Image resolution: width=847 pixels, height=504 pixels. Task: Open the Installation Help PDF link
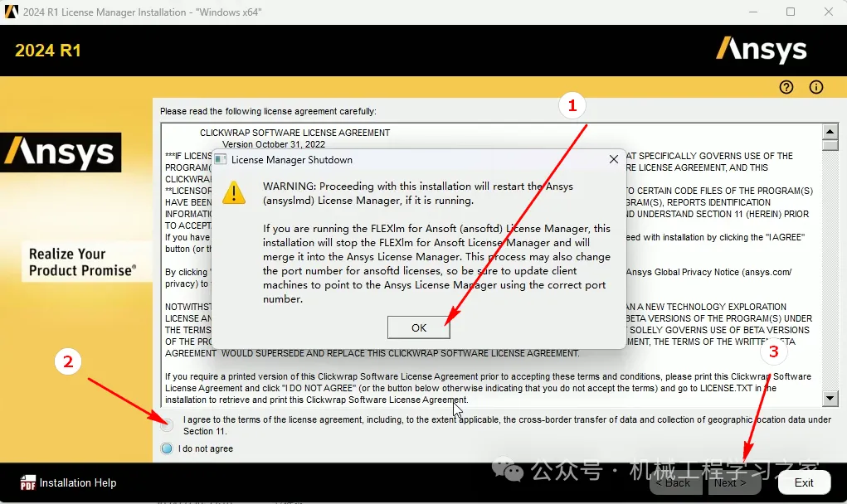point(68,482)
